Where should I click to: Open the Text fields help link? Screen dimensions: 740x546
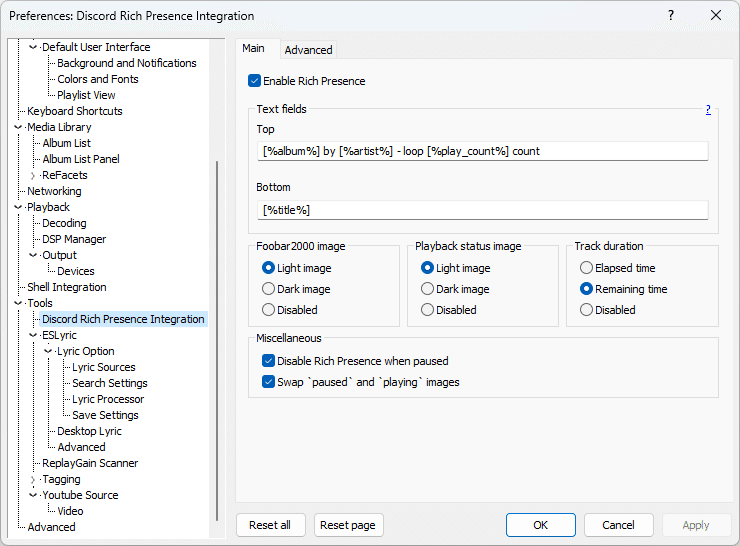[x=708, y=109]
